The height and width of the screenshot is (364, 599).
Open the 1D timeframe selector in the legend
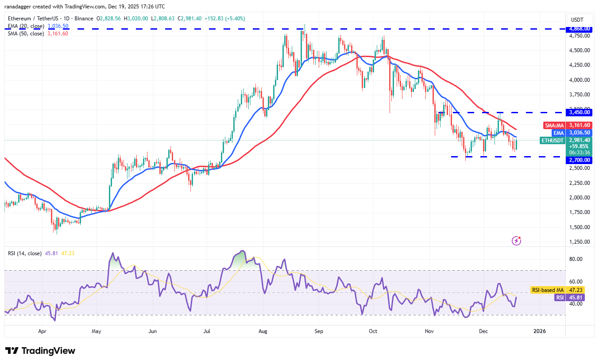65,19
